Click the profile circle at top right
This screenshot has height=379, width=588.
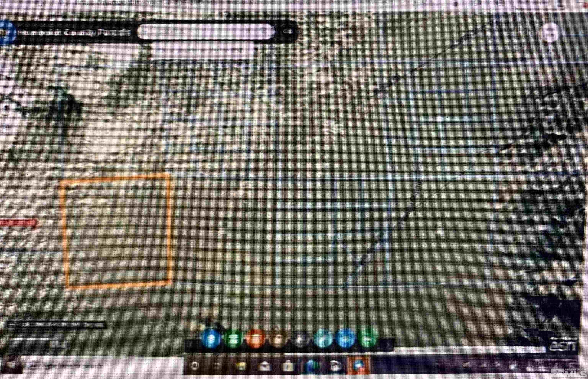[x=551, y=31]
